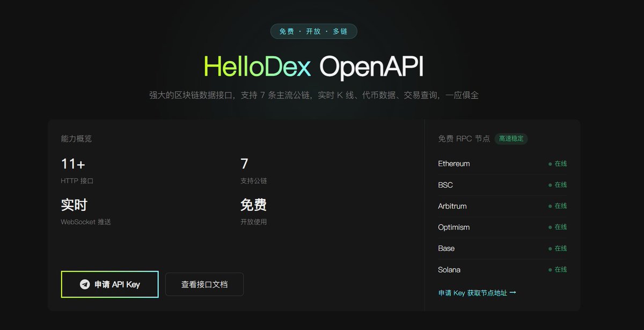
Task: Click the 在线 status next to Ethereum
Action: click(x=558, y=164)
